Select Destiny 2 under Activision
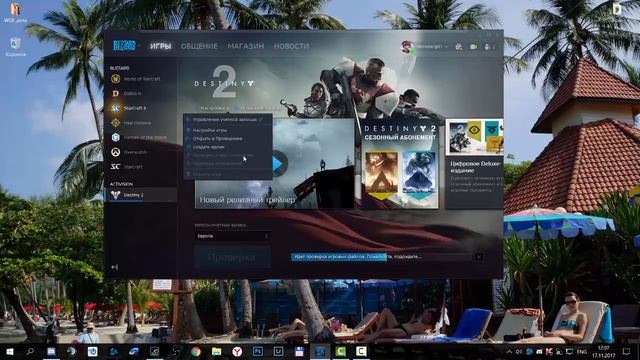Image resolution: width=640 pixels, height=360 pixels. [141, 195]
